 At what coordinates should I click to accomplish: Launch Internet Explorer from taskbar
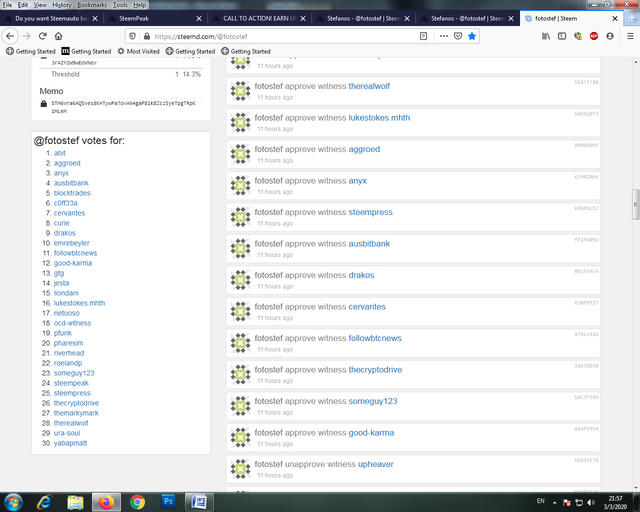(x=44, y=502)
